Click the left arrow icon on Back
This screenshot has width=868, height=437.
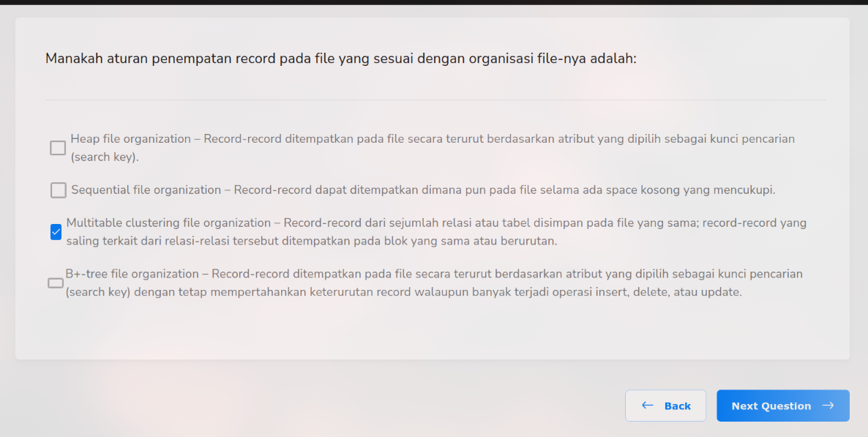point(647,406)
